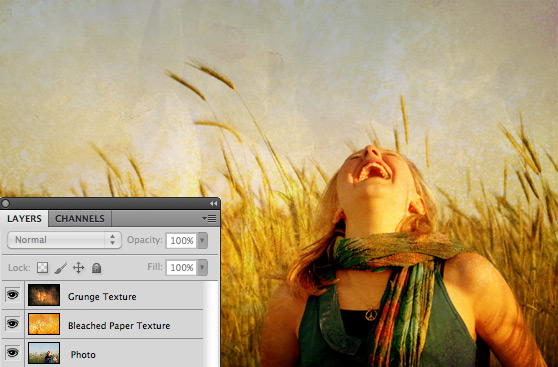Collapse the panel with the double-arrow icon
This screenshot has height=367, width=558.
(x=213, y=203)
